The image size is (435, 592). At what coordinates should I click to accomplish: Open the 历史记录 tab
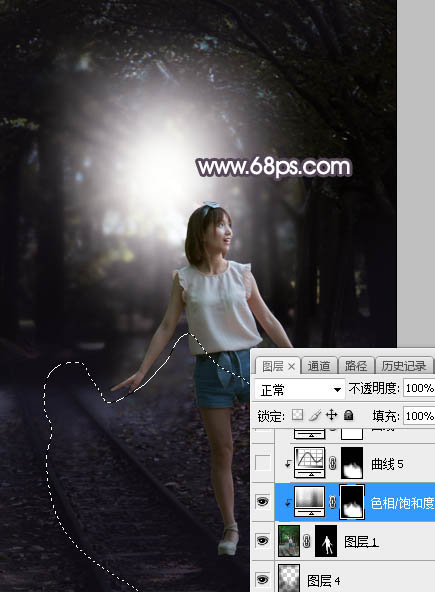click(404, 366)
